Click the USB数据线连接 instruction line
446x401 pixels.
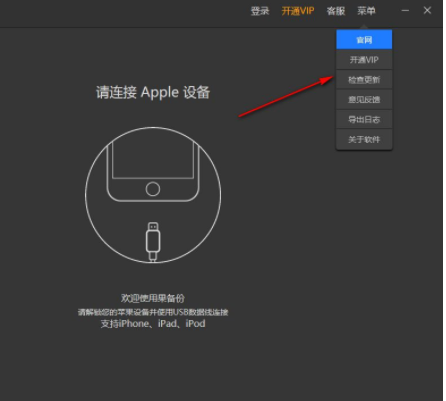pos(153,312)
